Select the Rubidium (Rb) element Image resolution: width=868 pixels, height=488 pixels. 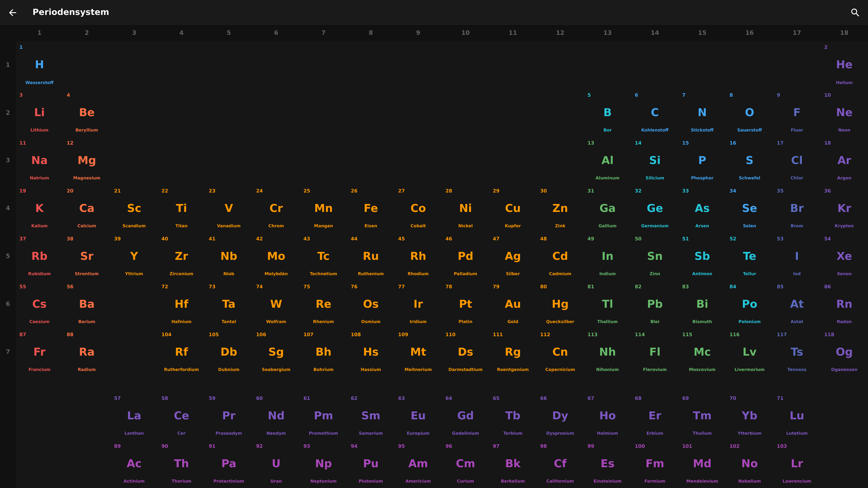point(39,256)
